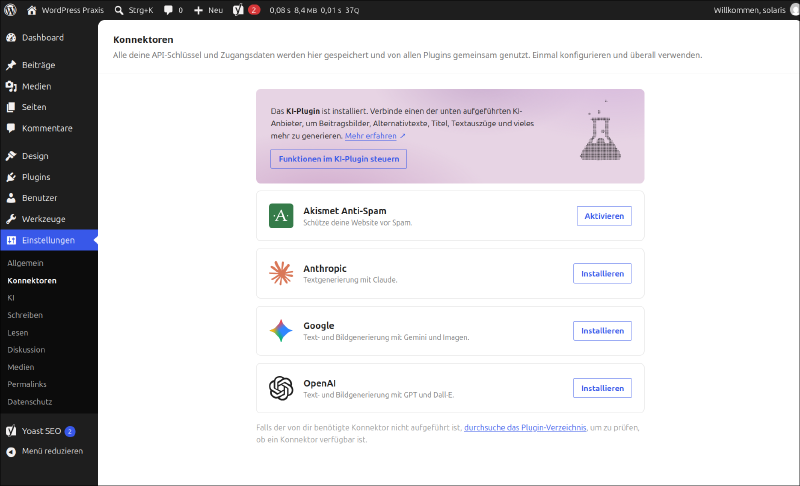Click the Beiträge pin icon
Screen dimensions: 800x486
click(x=11, y=65)
